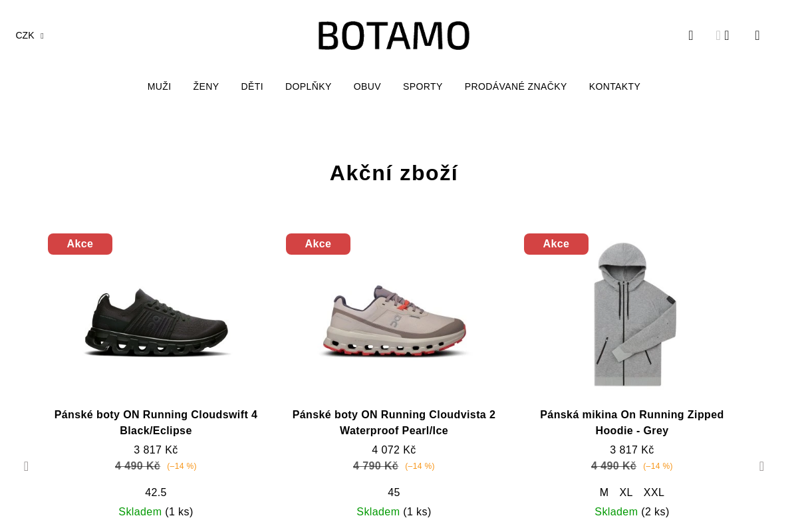Open the CZK currency dropdown
Image resolution: width=798 pixels, height=532 pixels.
29,35
